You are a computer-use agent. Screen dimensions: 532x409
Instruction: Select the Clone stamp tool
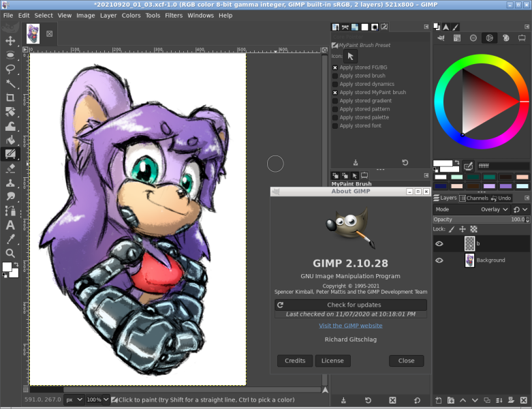pos(10,183)
